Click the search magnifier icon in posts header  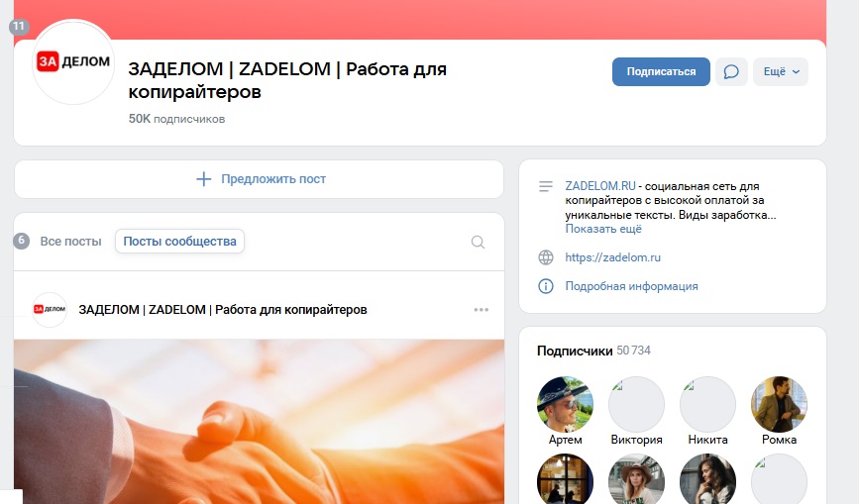click(478, 242)
